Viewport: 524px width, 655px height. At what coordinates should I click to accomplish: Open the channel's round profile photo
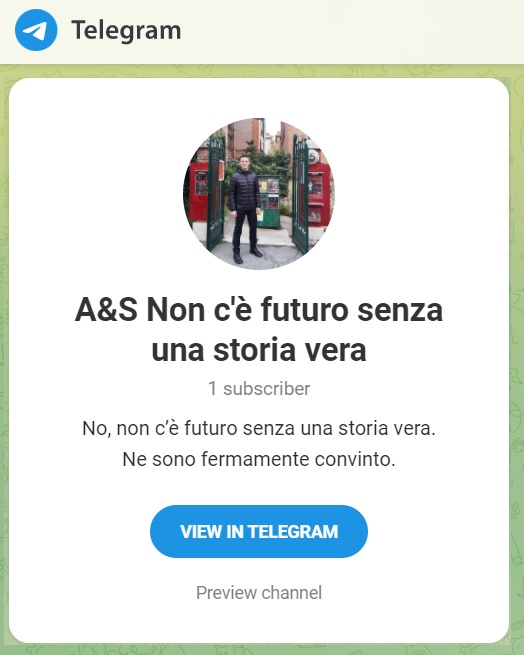[259, 194]
